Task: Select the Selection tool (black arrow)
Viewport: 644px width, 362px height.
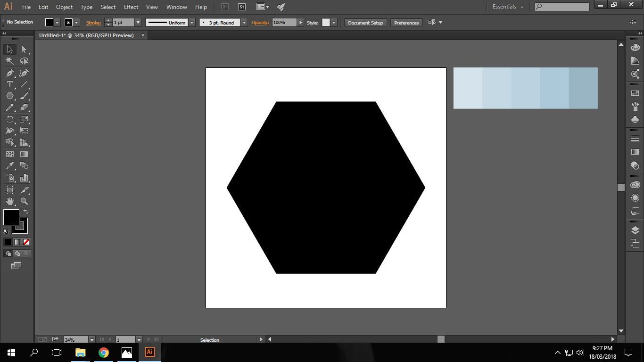Action: tap(10, 49)
